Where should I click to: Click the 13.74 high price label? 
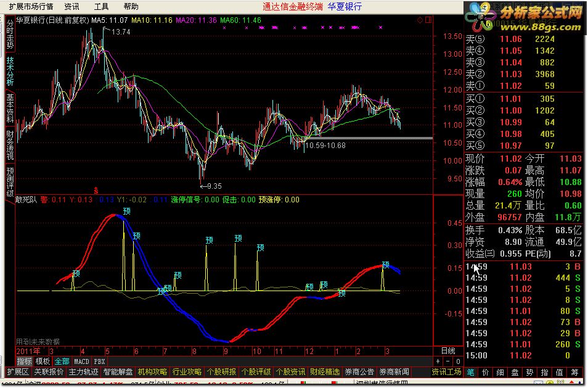[x=121, y=32]
